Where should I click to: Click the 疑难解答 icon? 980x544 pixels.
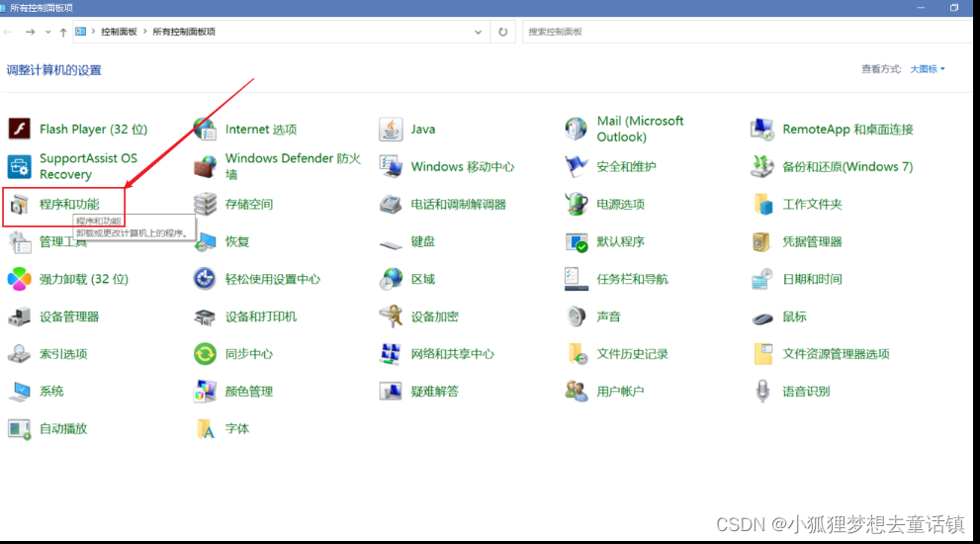pyautogui.click(x=391, y=392)
